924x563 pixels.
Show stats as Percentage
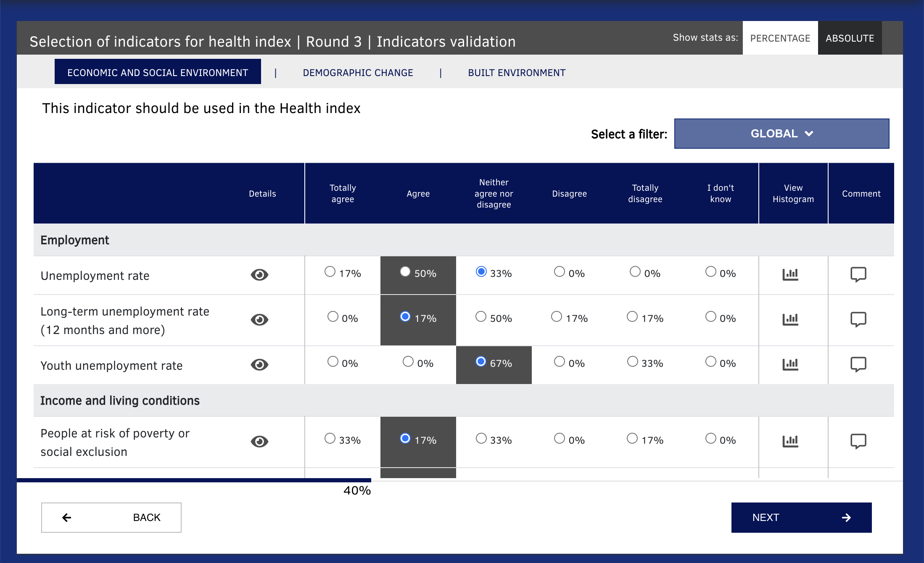pos(780,38)
